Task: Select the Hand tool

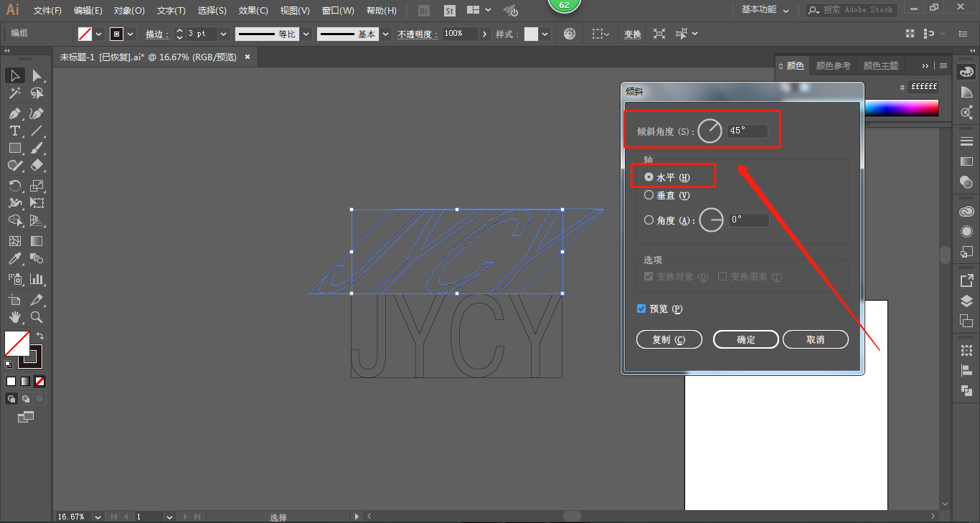Action: (x=15, y=316)
